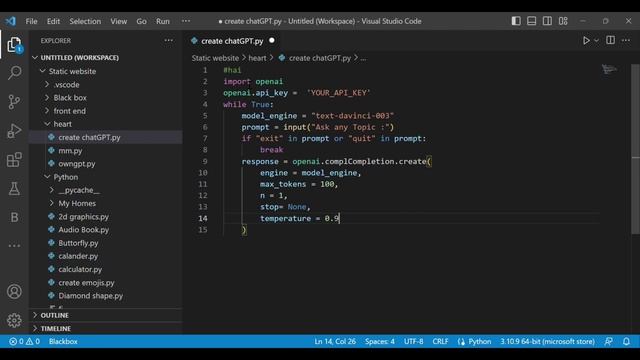640x360 pixels.
Task: Toggle the Primary Side Bar layout icon
Action: tap(516, 21)
